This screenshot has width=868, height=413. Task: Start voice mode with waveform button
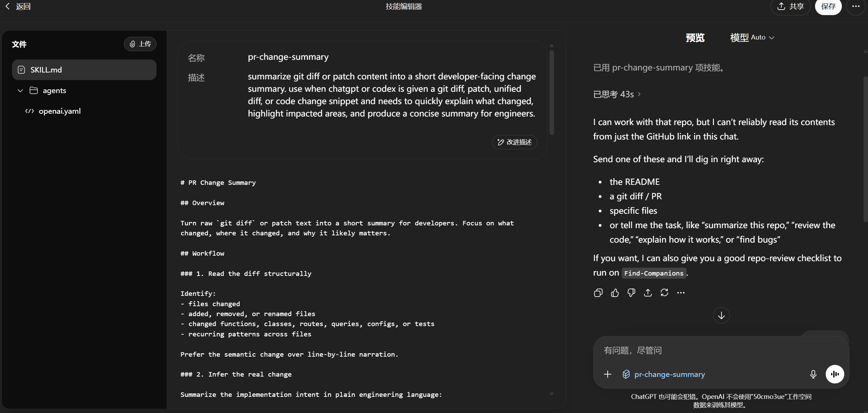[x=835, y=374]
